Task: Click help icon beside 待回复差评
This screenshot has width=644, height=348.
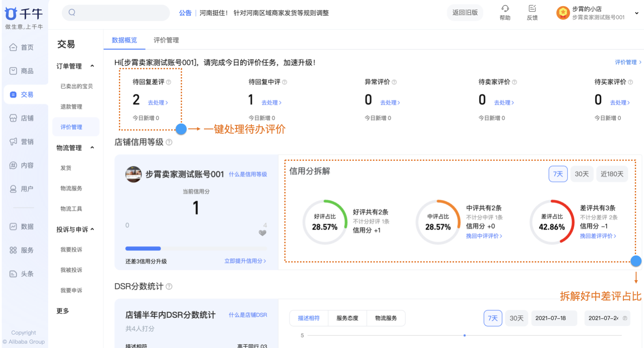Action: tap(169, 82)
